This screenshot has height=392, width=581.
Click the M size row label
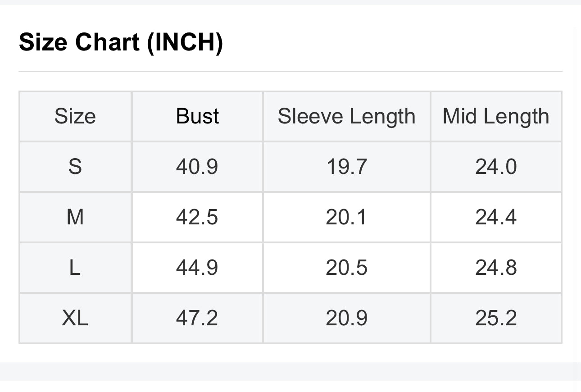point(75,217)
